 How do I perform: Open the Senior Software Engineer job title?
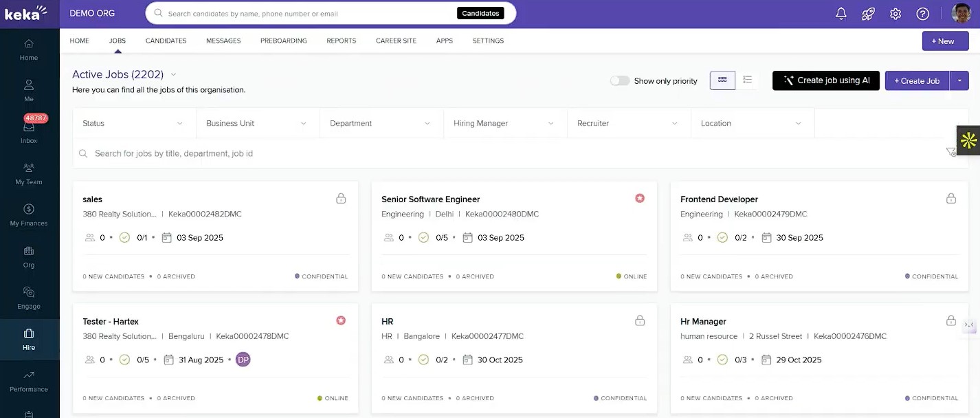(430, 199)
